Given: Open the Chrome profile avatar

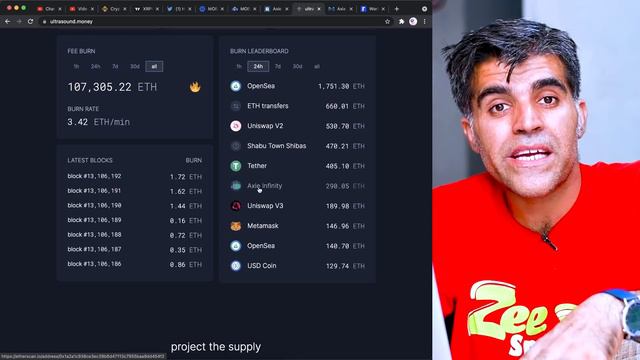Looking at the screenshot, I should coord(413,21).
